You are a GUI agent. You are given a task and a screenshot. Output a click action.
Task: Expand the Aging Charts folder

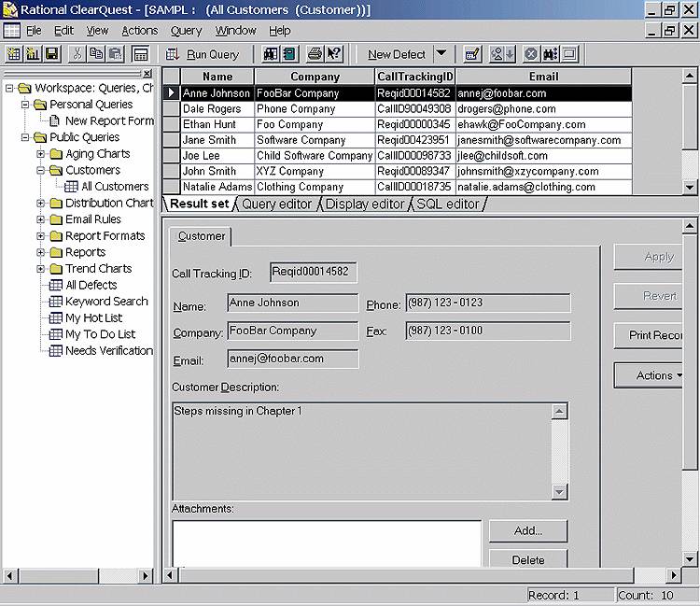(41, 154)
